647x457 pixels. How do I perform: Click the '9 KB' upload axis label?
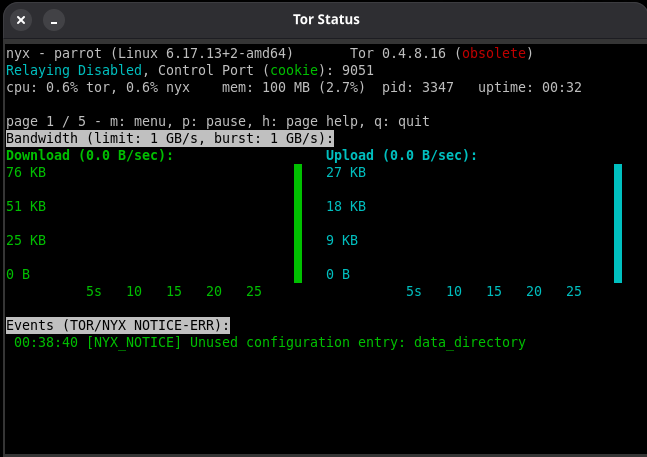pos(342,240)
